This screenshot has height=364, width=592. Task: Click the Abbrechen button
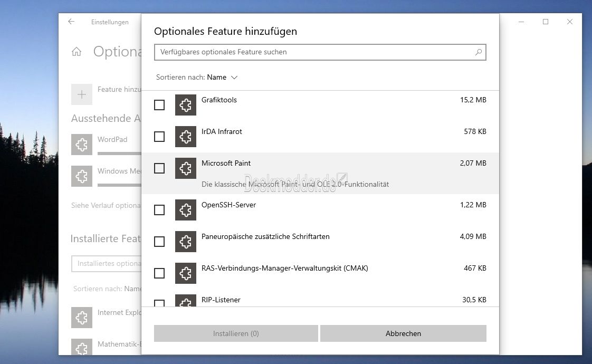pyautogui.click(x=403, y=333)
